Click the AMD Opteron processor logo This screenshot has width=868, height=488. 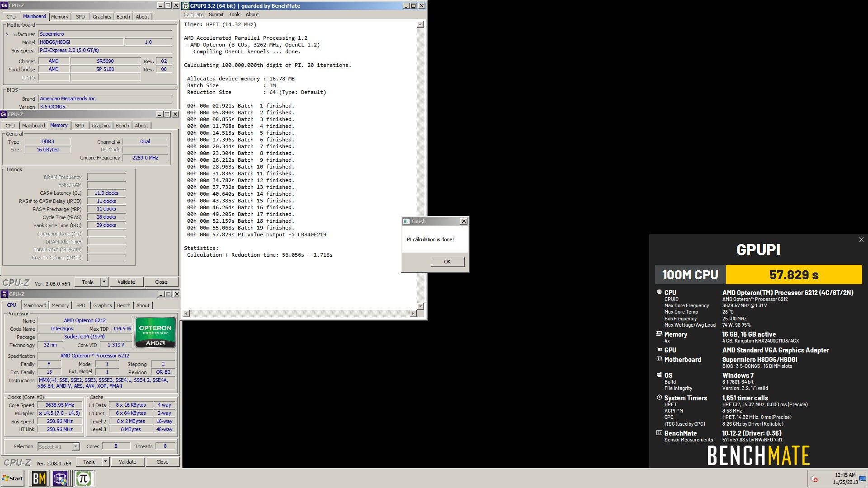tap(155, 333)
